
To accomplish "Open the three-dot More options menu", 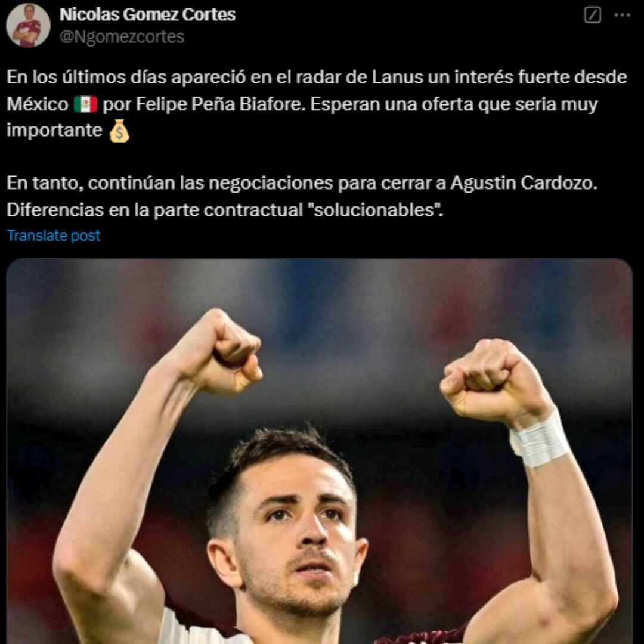I will (x=622, y=15).
